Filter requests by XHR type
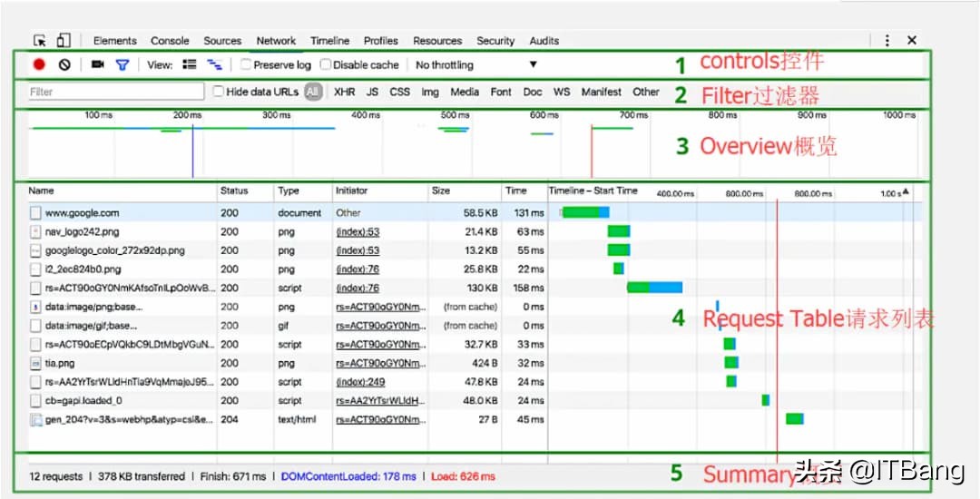The height and width of the screenshot is (499, 980). click(x=344, y=92)
